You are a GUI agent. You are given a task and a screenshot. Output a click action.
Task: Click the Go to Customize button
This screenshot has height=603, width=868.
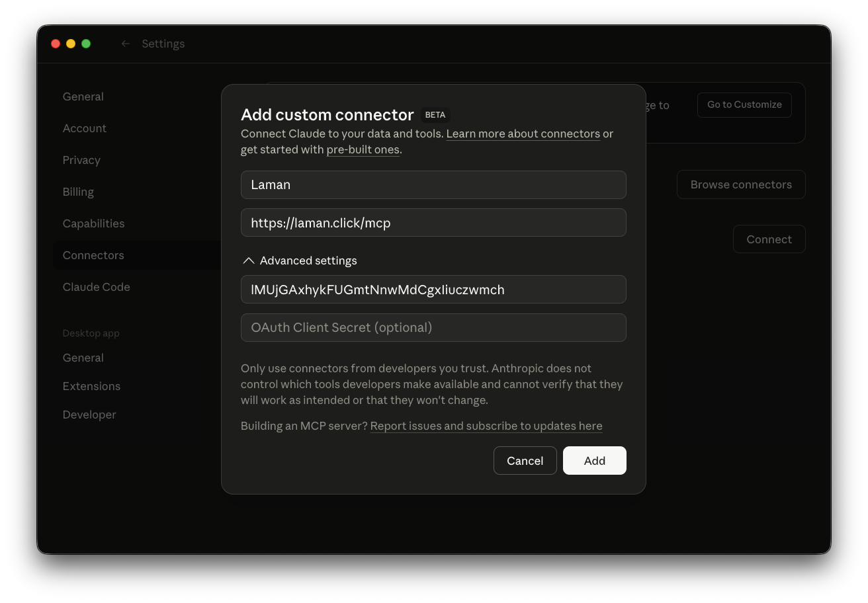[744, 104]
